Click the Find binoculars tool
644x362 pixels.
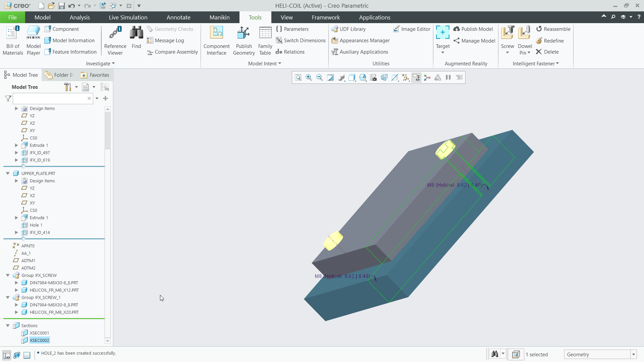(x=136, y=38)
